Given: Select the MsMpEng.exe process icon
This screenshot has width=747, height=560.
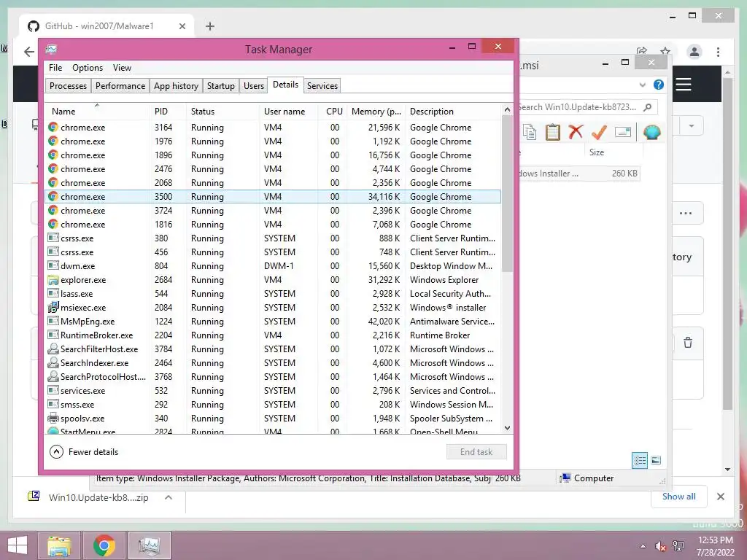Looking at the screenshot, I should [53, 321].
